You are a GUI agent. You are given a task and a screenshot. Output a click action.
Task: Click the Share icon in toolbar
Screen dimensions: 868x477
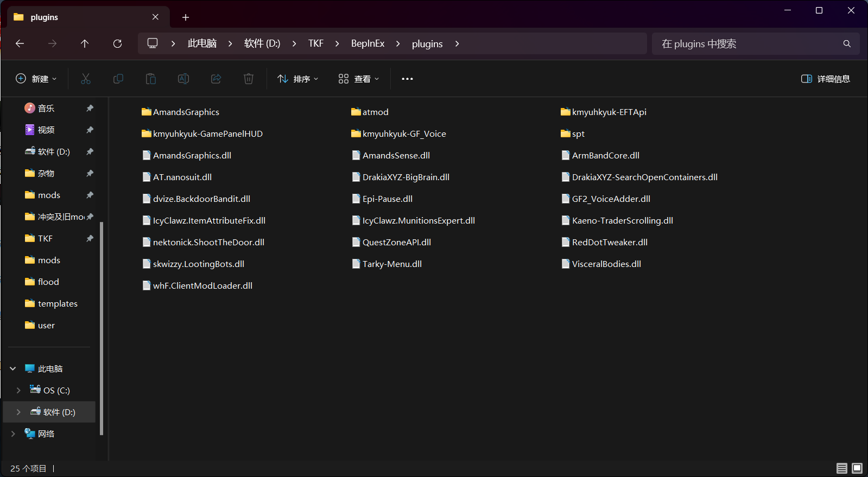click(216, 79)
